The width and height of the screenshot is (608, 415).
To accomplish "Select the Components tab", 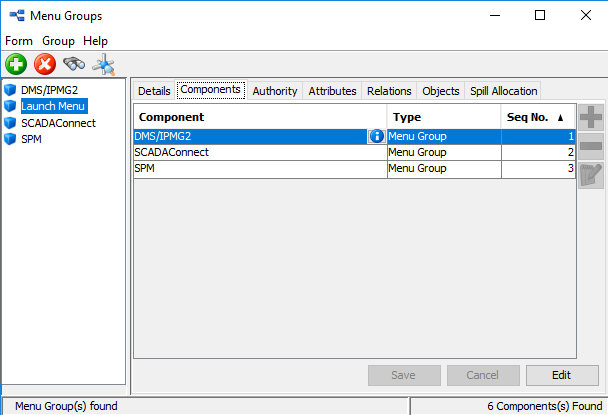I will pos(211,90).
